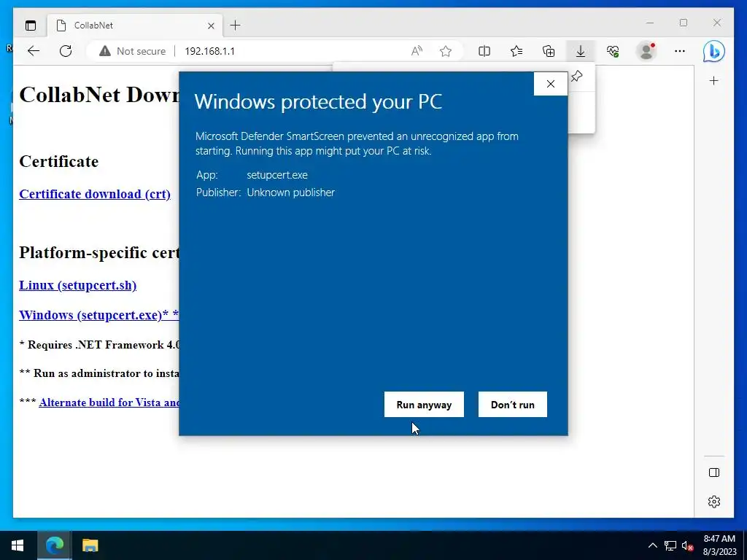Add this page to favorites star
This screenshot has height=560, width=747.
tap(446, 51)
